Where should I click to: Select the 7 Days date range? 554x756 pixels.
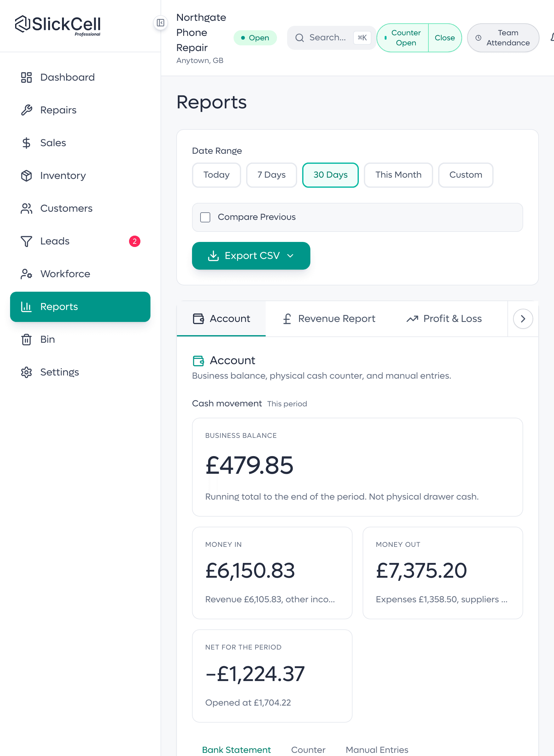coord(271,175)
